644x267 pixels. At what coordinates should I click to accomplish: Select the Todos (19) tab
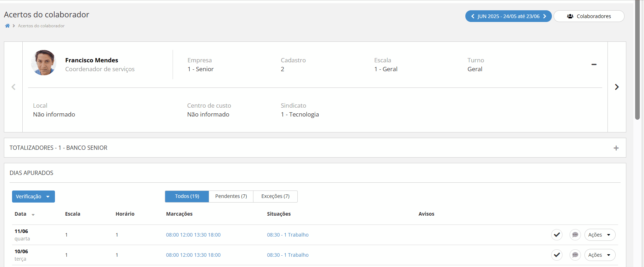coord(187,196)
